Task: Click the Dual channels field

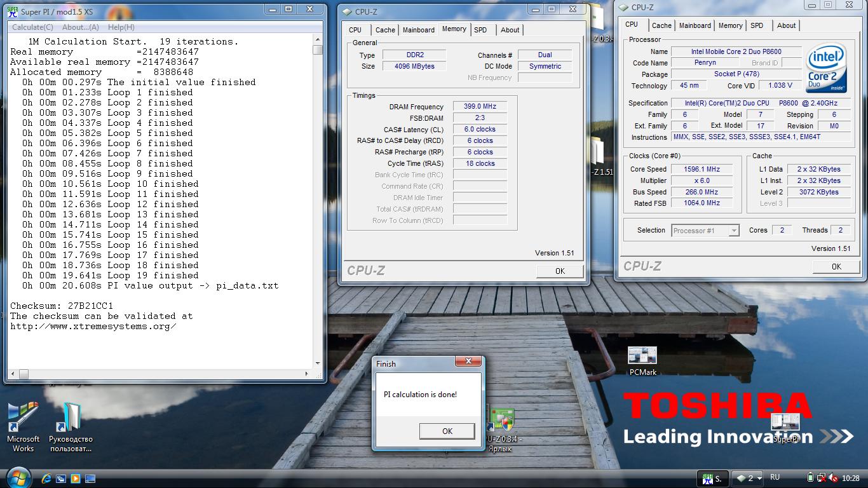Action: tap(545, 55)
